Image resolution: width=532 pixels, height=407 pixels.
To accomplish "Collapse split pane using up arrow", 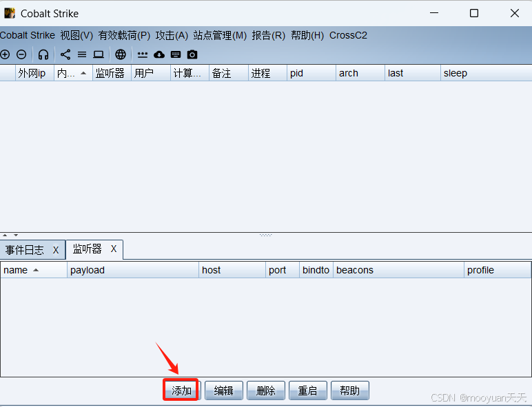I will (x=5, y=235).
